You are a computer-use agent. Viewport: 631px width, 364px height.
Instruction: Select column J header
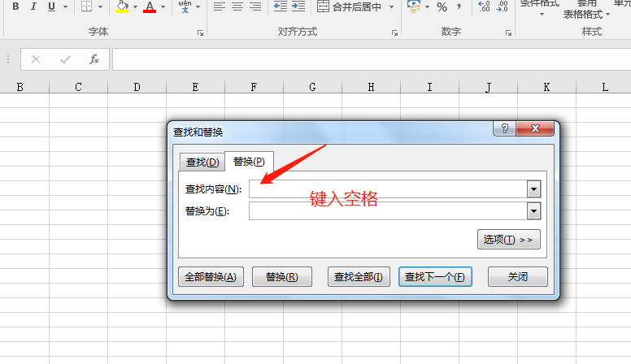(x=488, y=87)
